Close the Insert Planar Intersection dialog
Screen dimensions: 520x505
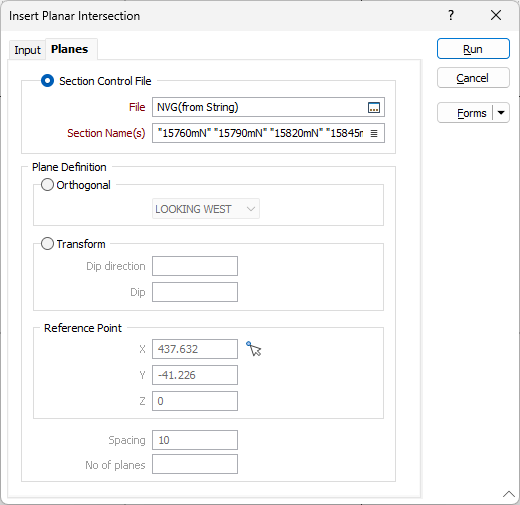coord(496,15)
